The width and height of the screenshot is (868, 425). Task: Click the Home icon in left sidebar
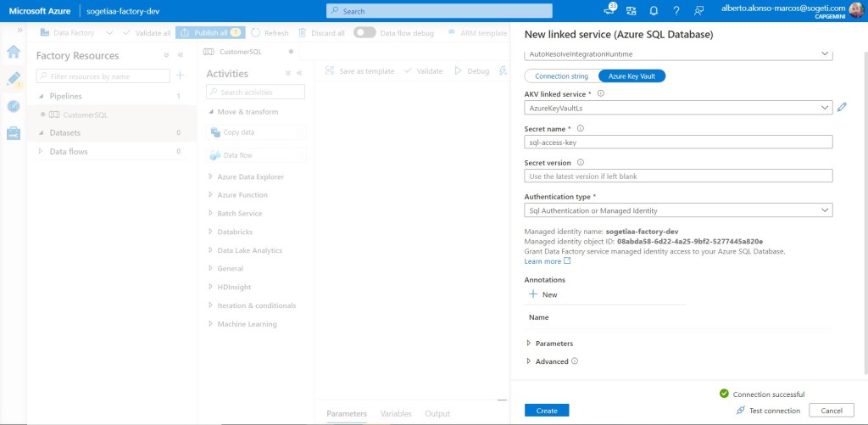coord(14,52)
